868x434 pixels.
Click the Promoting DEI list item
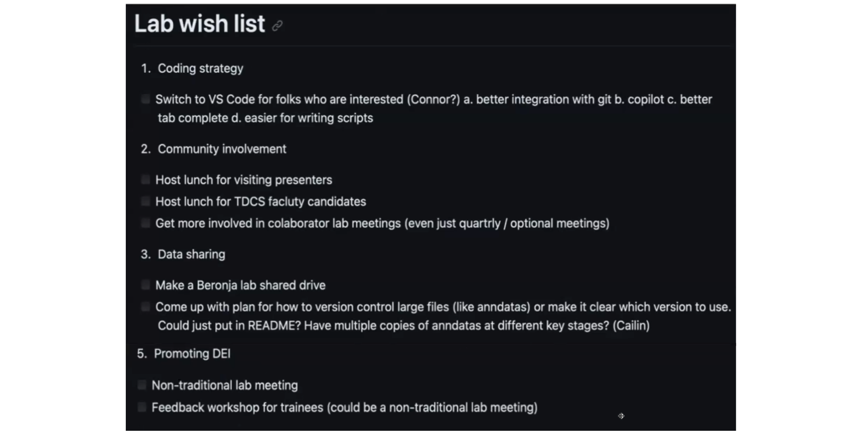pyautogui.click(x=192, y=354)
